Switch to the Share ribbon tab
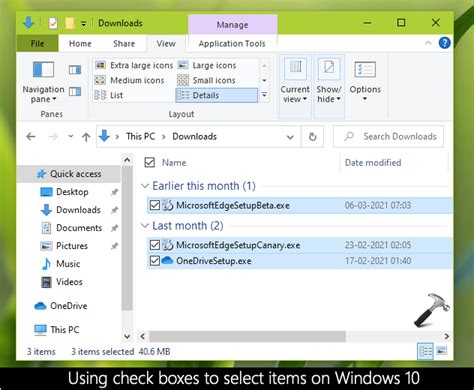474x390 pixels. click(124, 44)
